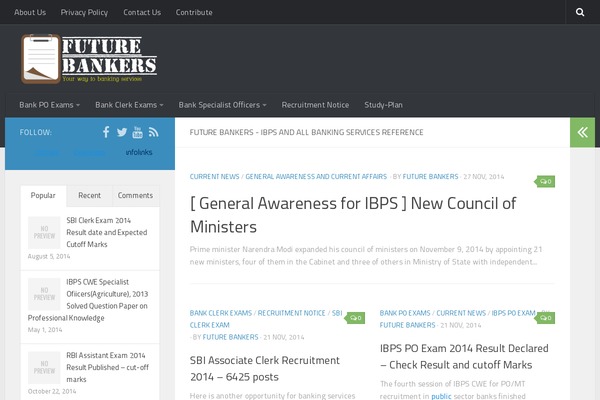
Task: Visit the YouTube channel icon
Action: 138,132
